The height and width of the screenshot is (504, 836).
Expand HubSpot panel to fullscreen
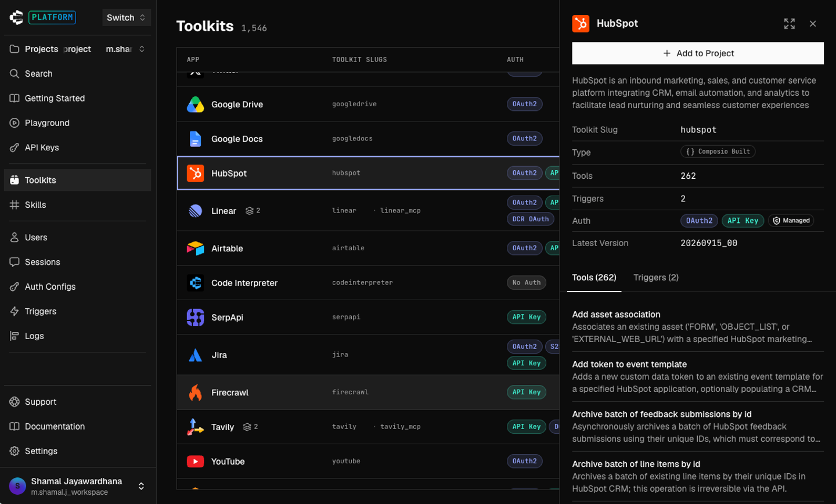(789, 24)
